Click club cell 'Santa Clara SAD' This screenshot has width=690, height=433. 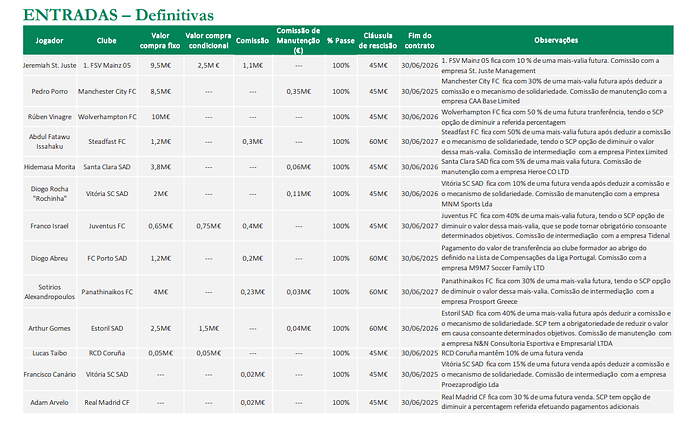pyautogui.click(x=107, y=167)
